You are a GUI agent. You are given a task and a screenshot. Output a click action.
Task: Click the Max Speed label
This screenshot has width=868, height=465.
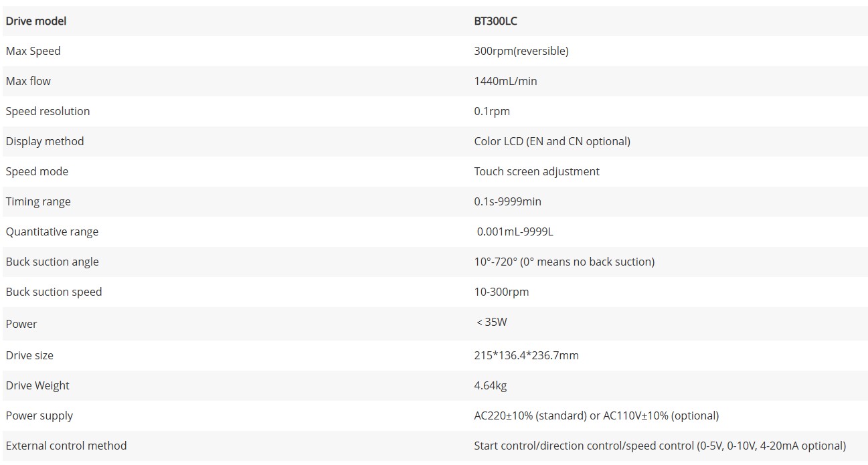(x=33, y=51)
